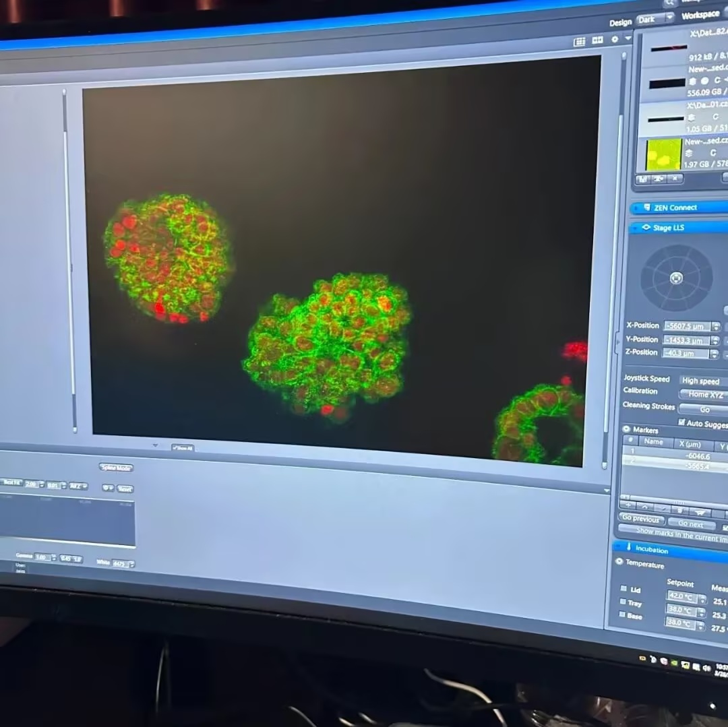Click the Spline Mode button

pos(116,467)
